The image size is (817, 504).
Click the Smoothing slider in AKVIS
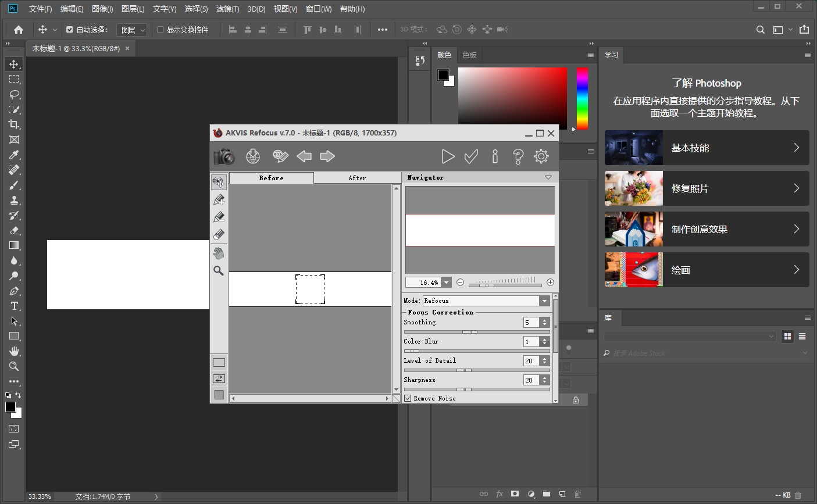477,332
